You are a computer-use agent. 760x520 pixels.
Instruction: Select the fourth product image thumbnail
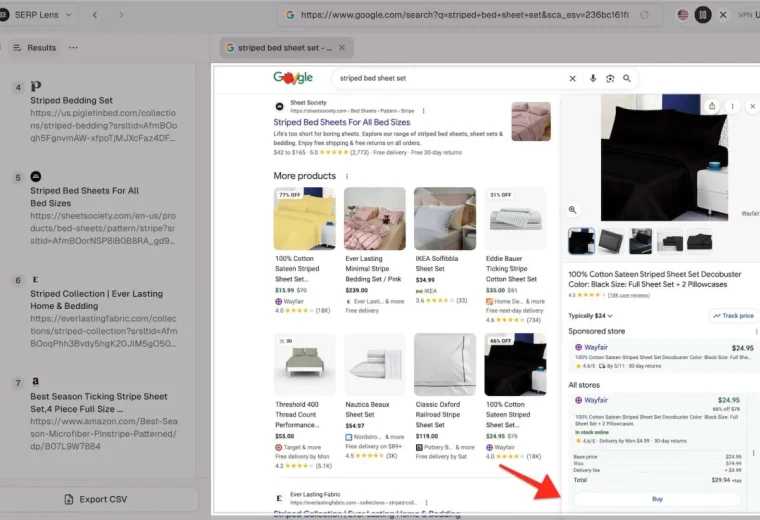[670, 241]
